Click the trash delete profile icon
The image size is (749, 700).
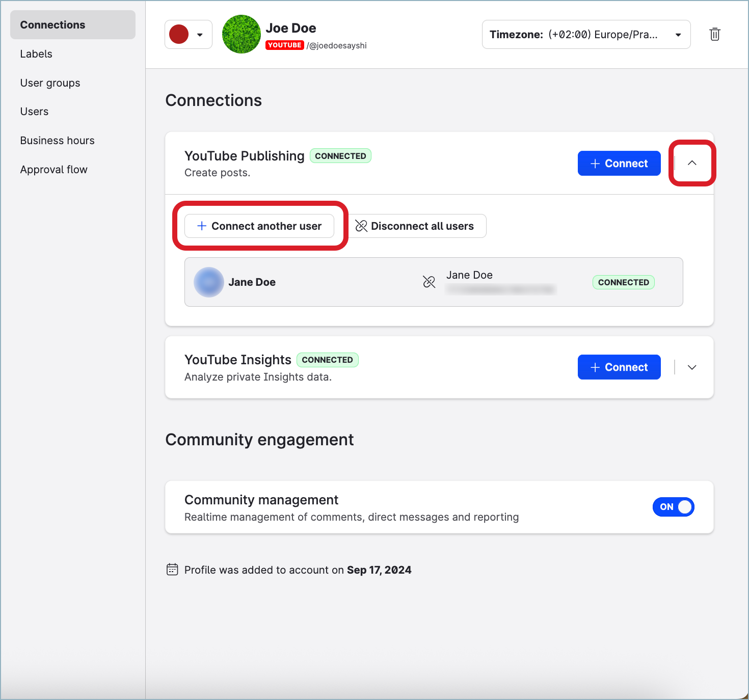coord(714,34)
